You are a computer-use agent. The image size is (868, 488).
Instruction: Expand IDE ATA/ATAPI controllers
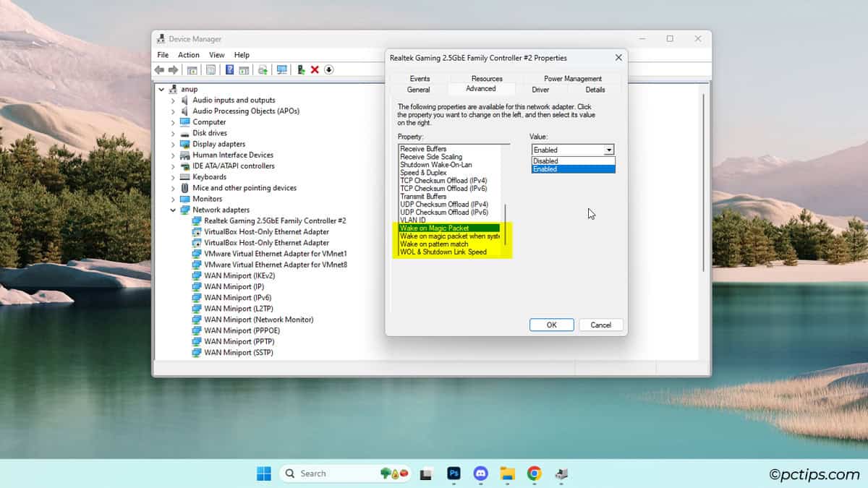173,166
